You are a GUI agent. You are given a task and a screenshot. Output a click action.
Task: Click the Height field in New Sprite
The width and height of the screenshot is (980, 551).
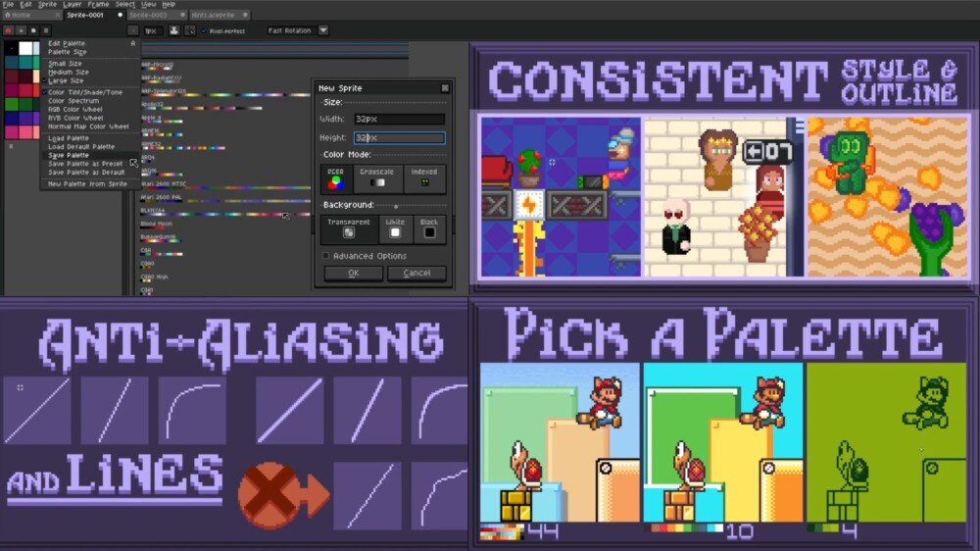(400, 137)
